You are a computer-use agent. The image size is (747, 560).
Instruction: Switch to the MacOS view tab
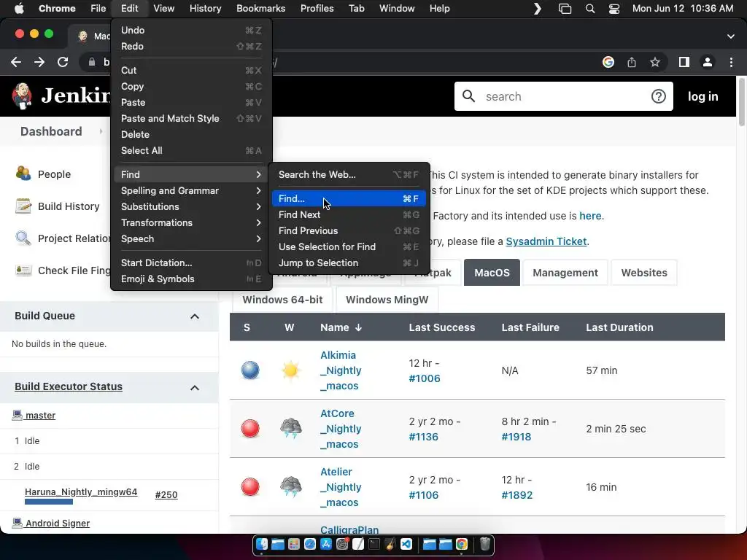[492, 273]
